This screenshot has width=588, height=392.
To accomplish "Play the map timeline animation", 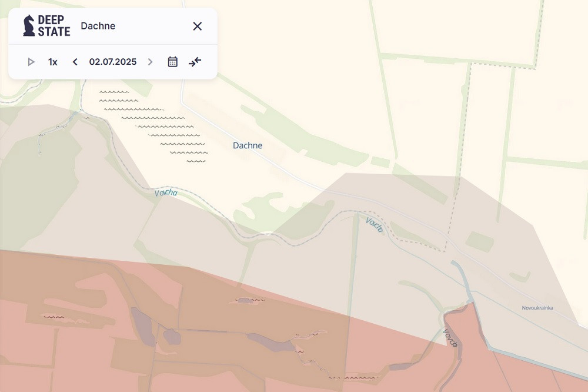I will [31, 62].
